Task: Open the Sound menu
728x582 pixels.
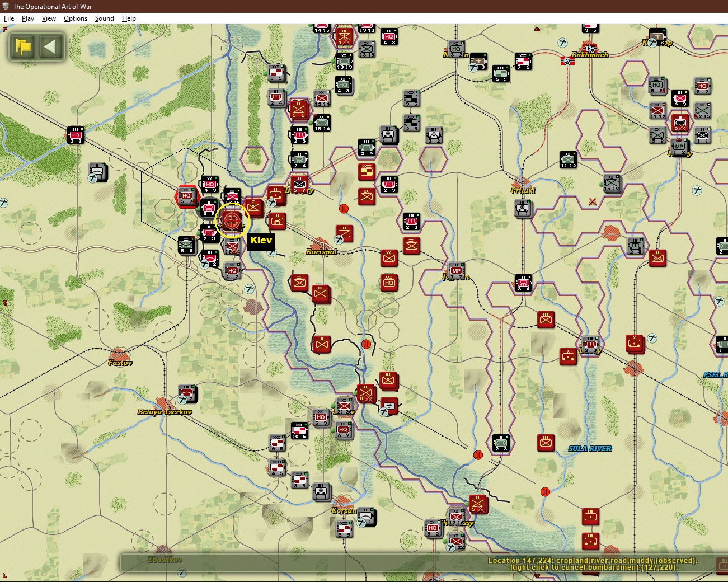Action: [104, 18]
